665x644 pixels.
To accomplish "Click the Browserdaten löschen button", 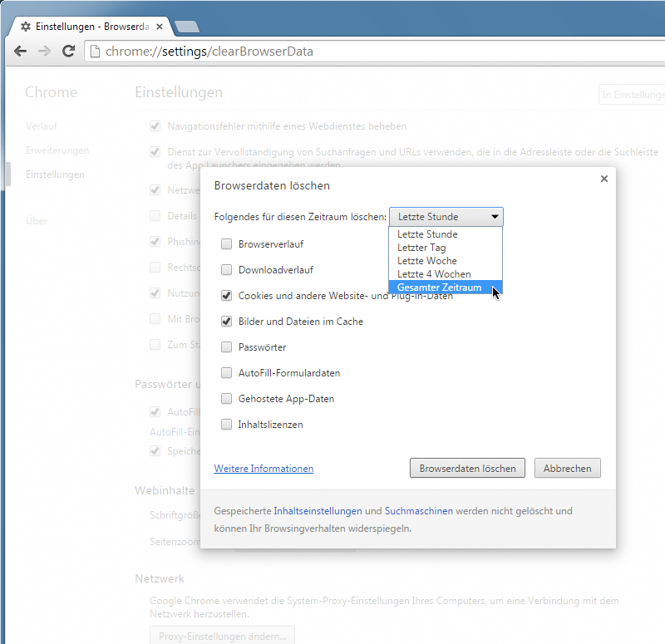I will pos(467,468).
